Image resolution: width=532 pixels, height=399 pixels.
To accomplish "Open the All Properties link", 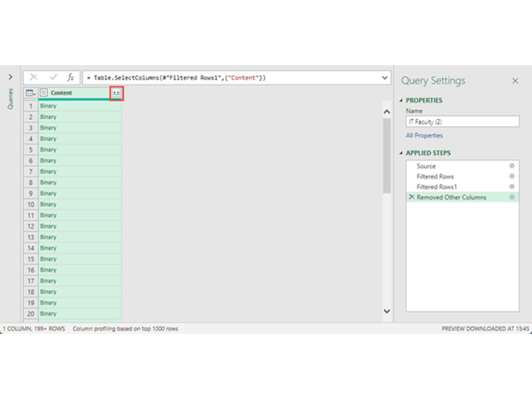I will (x=424, y=135).
